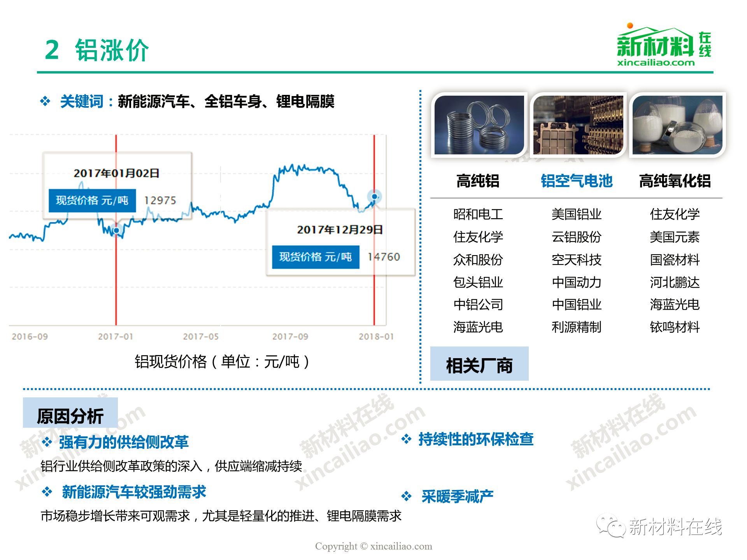
Task: Select 包头铝业 in the vendor list
Action: click(x=478, y=282)
